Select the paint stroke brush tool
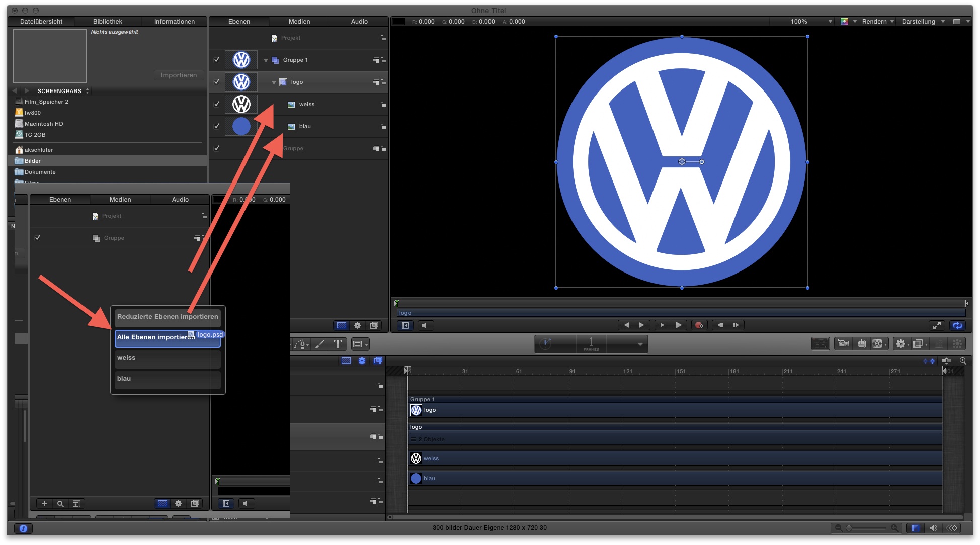Image resolution: width=980 pixels, height=545 pixels. tap(320, 344)
